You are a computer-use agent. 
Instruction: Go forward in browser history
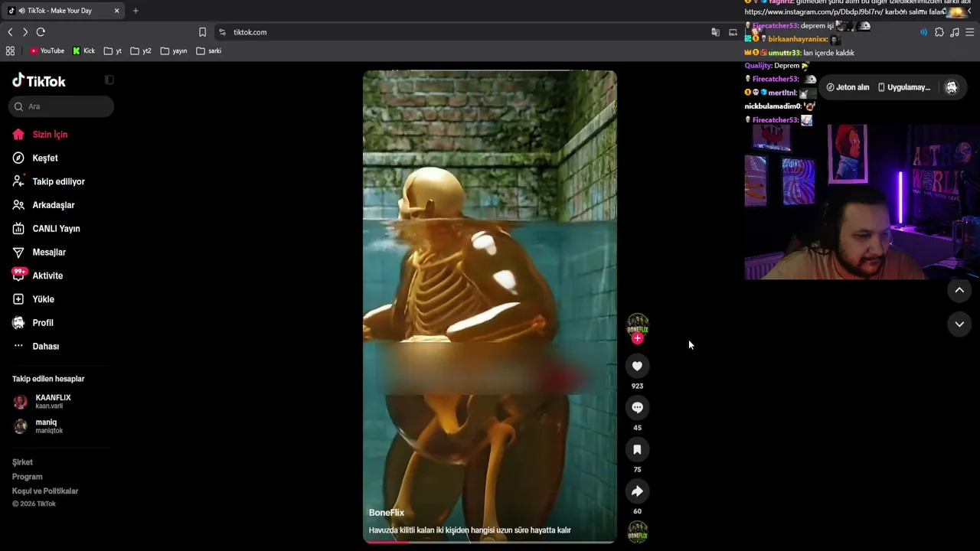(25, 32)
